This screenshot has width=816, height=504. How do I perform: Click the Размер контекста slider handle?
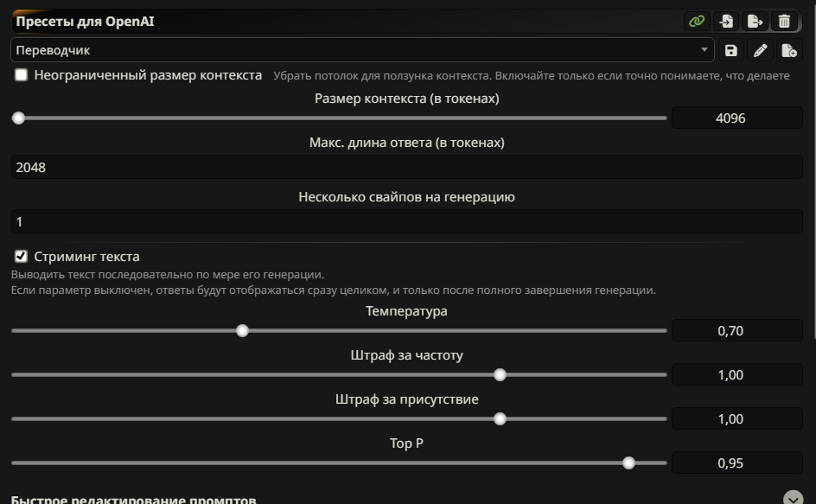[x=18, y=118]
